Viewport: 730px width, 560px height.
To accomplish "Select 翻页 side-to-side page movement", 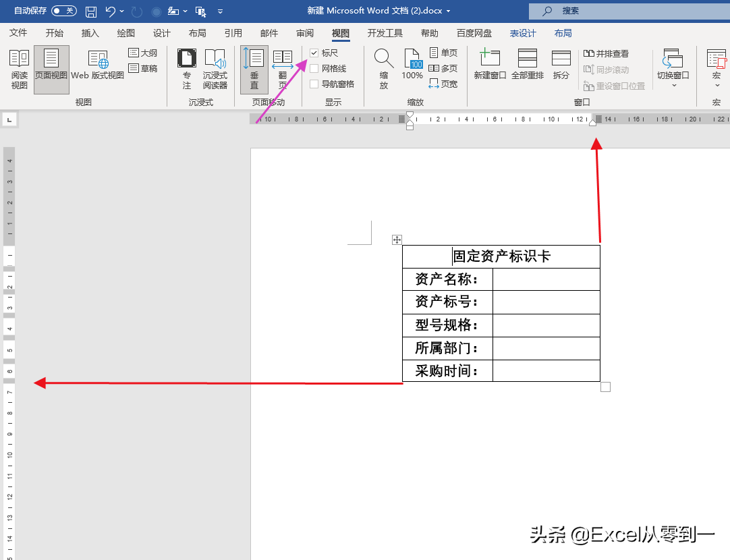I will [x=283, y=69].
